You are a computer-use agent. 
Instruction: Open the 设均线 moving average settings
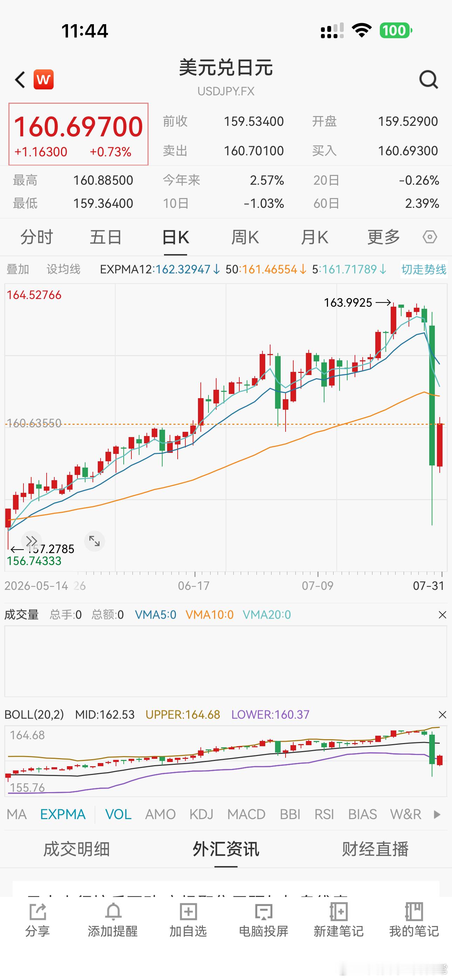pos(63,269)
